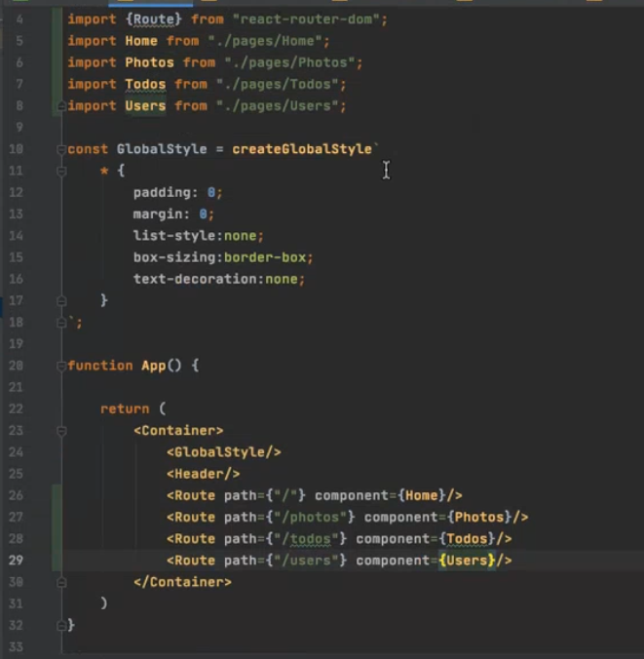Click the "./pages/Todos" import path

[278, 85]
